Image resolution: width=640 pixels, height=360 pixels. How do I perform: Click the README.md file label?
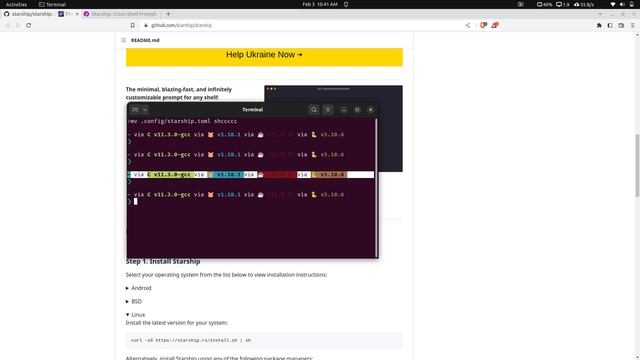[145, 40]
